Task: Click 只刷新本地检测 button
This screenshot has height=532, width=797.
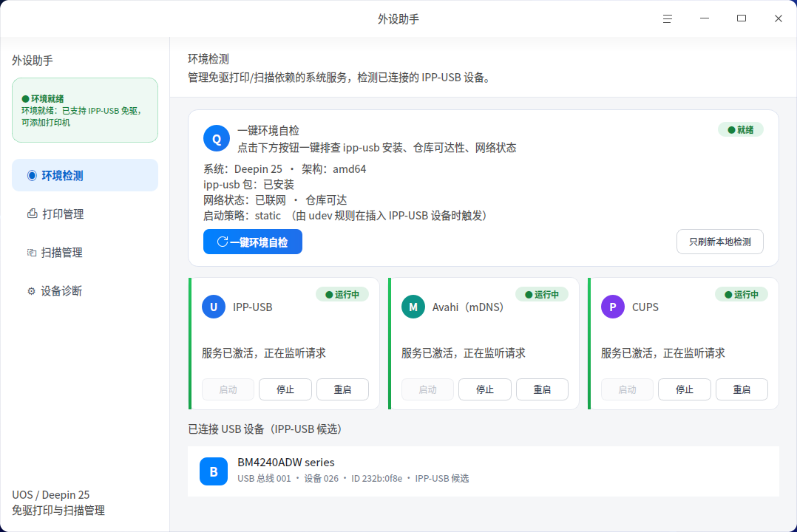Action: tap(720, 242)
